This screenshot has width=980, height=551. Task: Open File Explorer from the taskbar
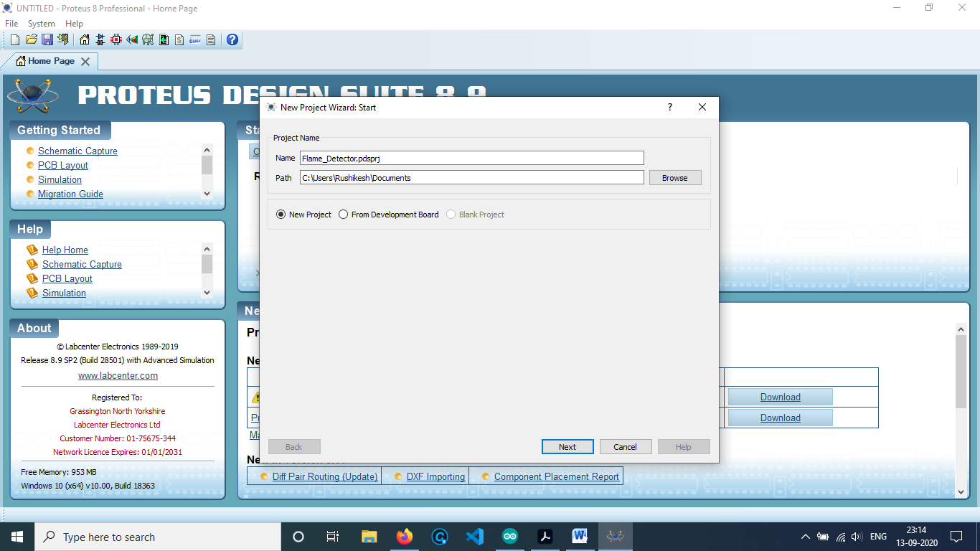(369, 537)
